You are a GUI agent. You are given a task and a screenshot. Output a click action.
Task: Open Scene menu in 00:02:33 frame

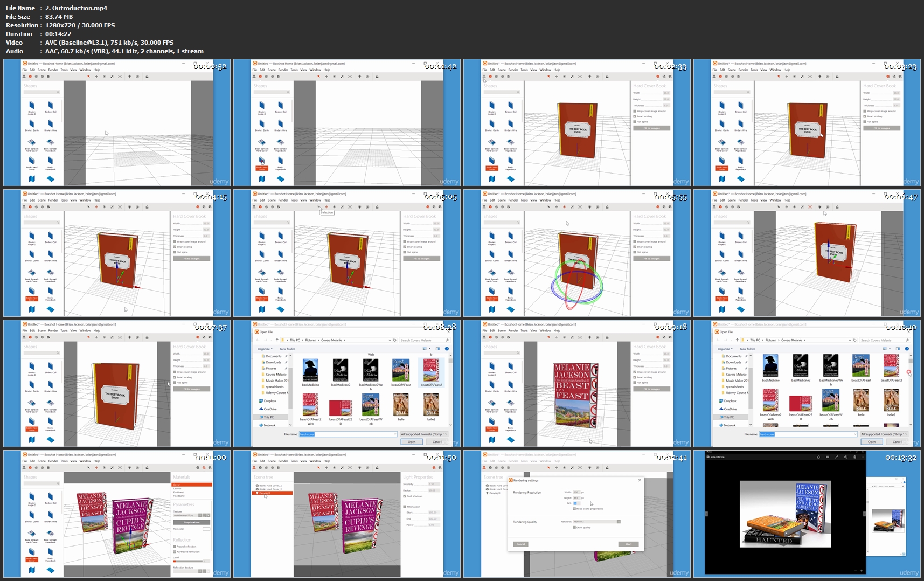[502, 70]
